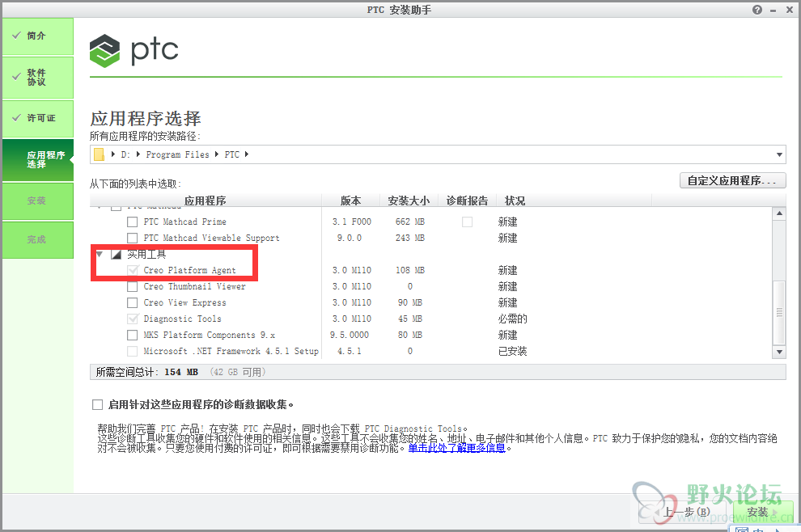Click the folder icon in install path

tap(99, 154)
